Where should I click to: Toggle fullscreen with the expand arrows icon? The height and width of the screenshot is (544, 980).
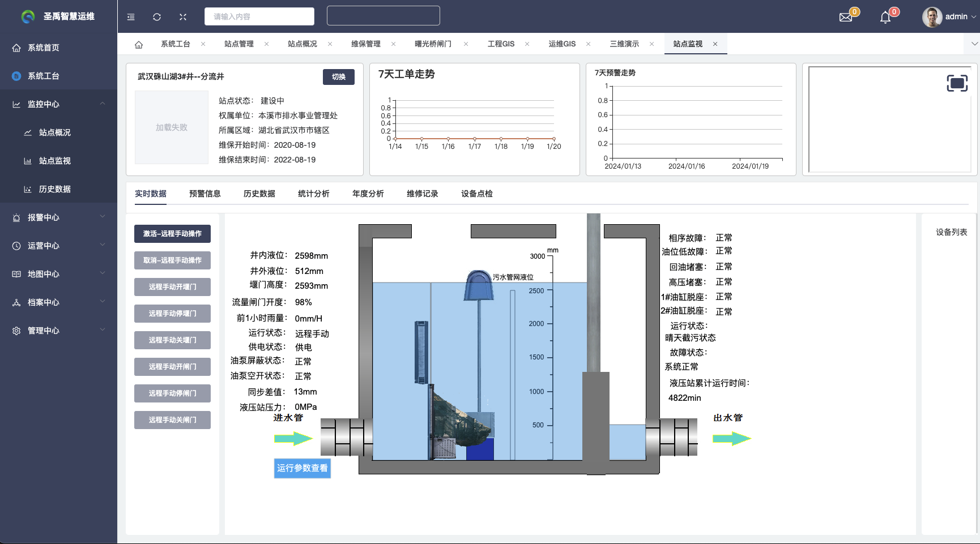[183, 17]
